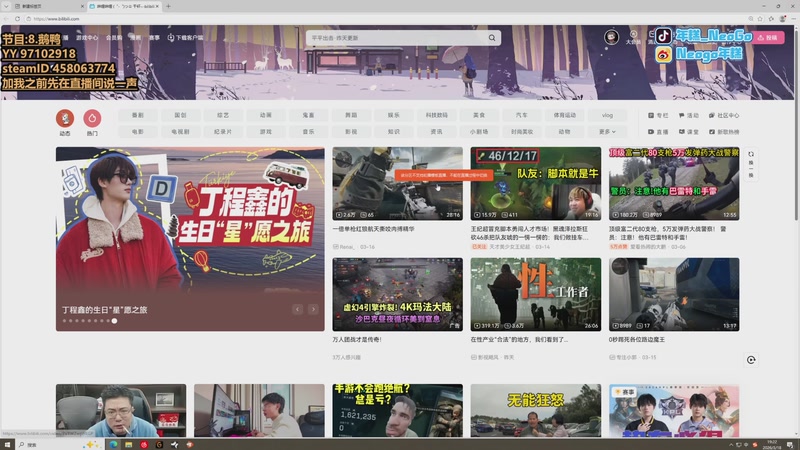Select the 动画 category
This screenshot has width=800, height=450.
coord(265,115)
